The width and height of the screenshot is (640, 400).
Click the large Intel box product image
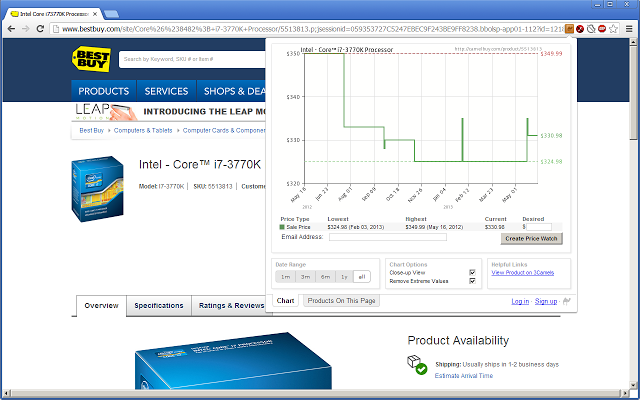pyautogui.click(x=233, y=361)
